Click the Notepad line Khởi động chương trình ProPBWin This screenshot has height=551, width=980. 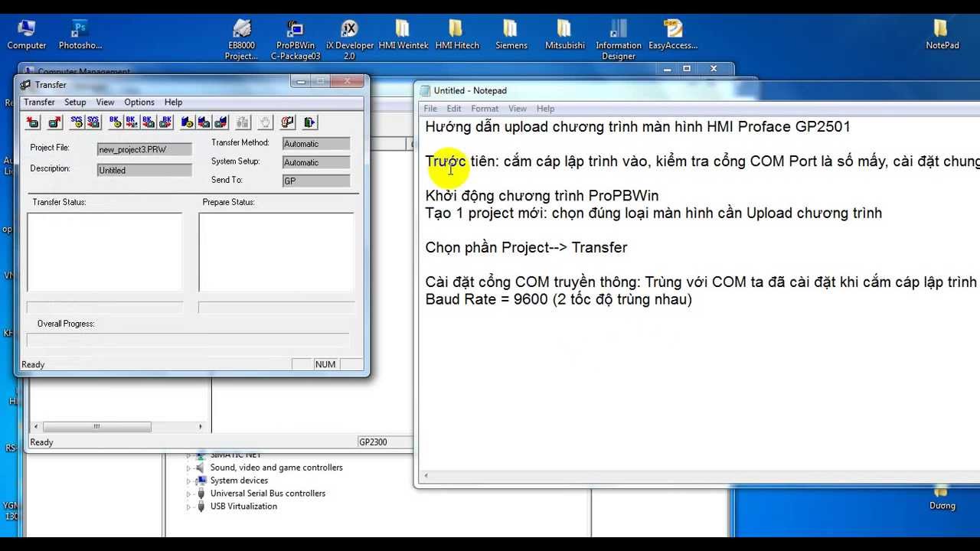pos(541,196)
